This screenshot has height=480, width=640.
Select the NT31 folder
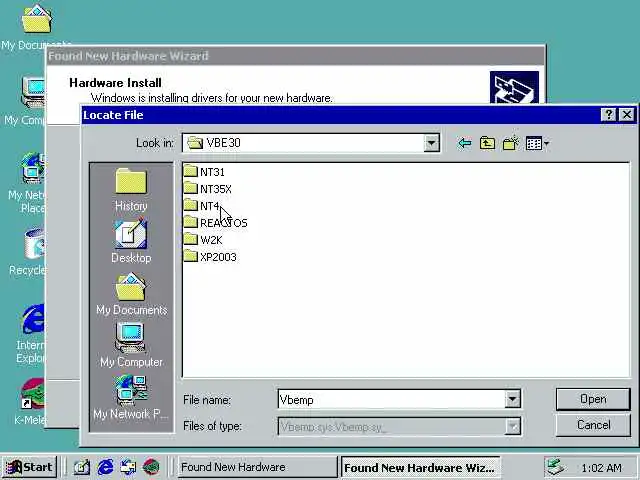click(x=204, y=171)
